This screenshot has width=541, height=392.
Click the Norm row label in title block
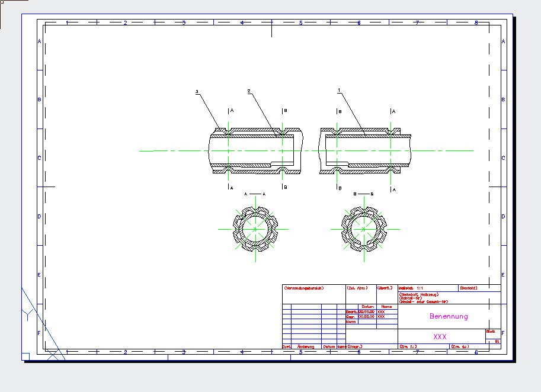350,322
